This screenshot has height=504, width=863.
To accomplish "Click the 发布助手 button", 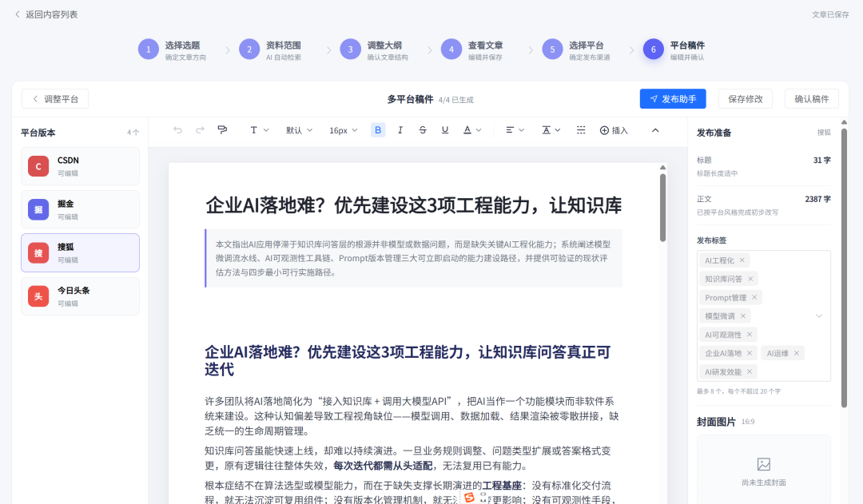I will click(673, 99).
